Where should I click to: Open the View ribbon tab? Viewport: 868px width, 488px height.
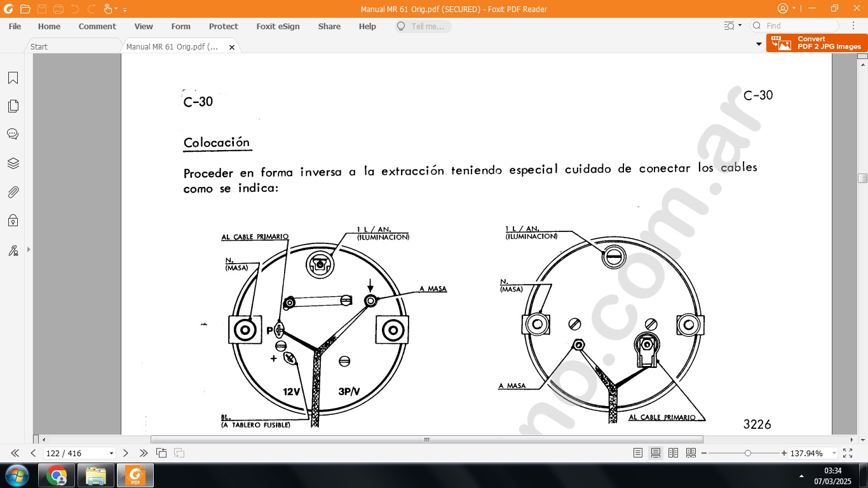click(144, 27)
